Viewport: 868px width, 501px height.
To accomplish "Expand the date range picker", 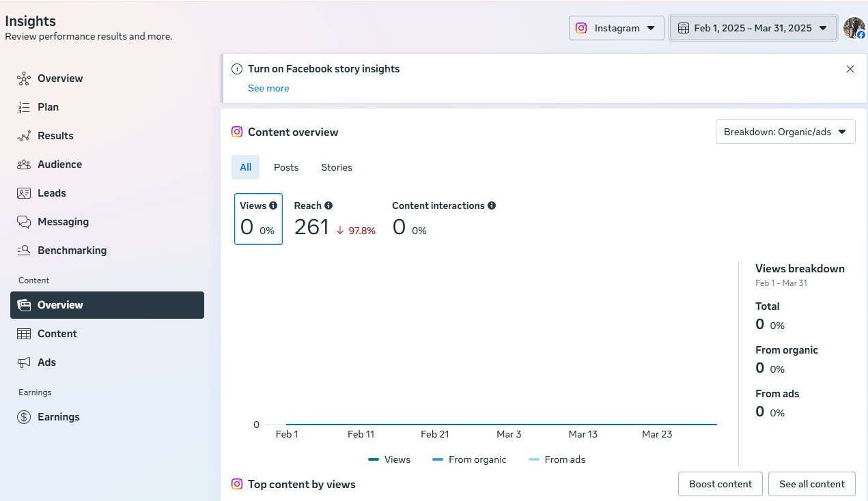I will (753, 28).
